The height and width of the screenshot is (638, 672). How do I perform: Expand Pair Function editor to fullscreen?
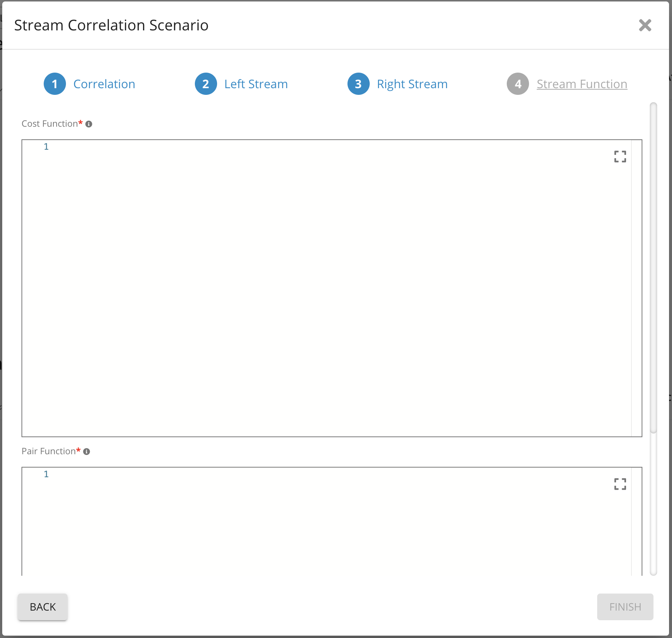pyautogui.click(x=620, y=484)
